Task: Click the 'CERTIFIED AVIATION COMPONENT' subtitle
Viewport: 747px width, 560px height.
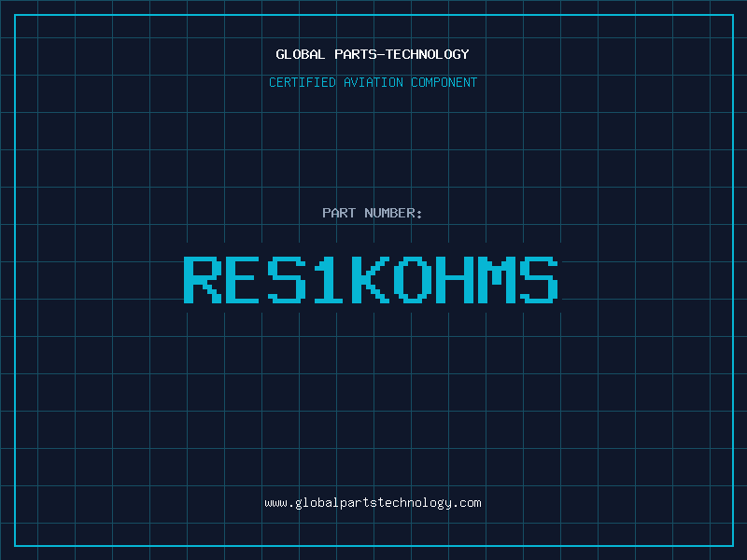Action: 373,82
